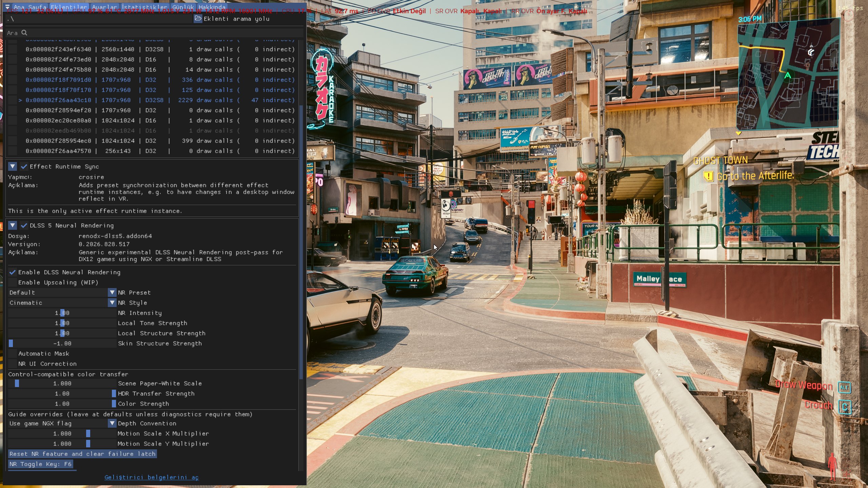
Task: Select the row for buffer 0x000002f26aa47570
Action: click(160, 151)
